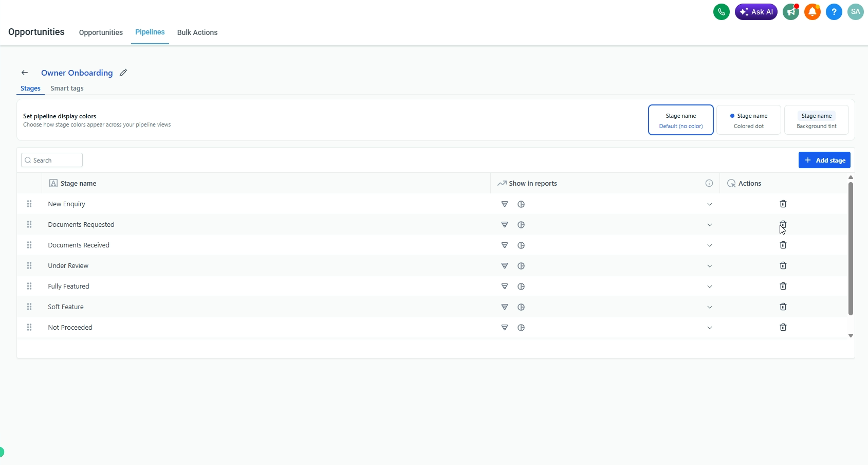Click the stage Search field

point(52,160)
